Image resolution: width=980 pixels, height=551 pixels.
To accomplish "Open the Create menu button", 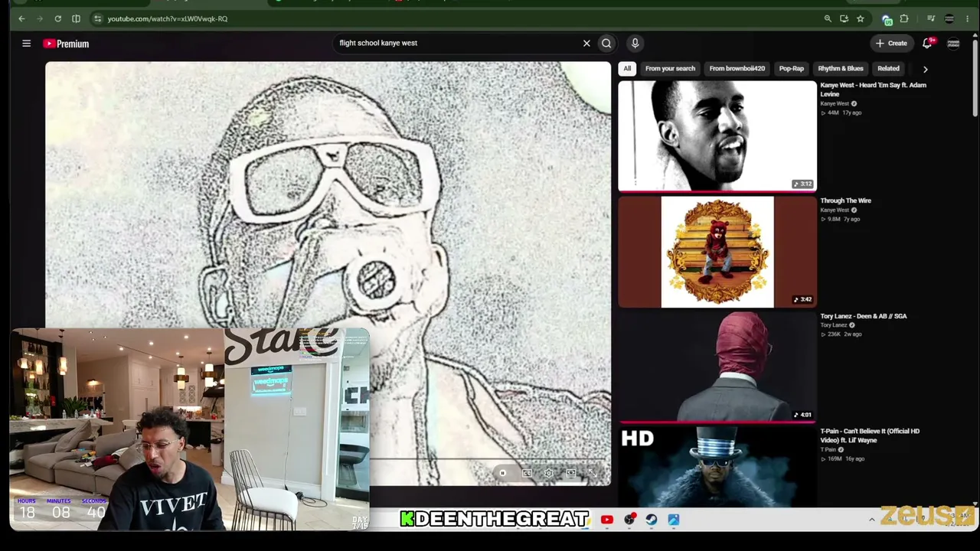I will tap(891, 43).
